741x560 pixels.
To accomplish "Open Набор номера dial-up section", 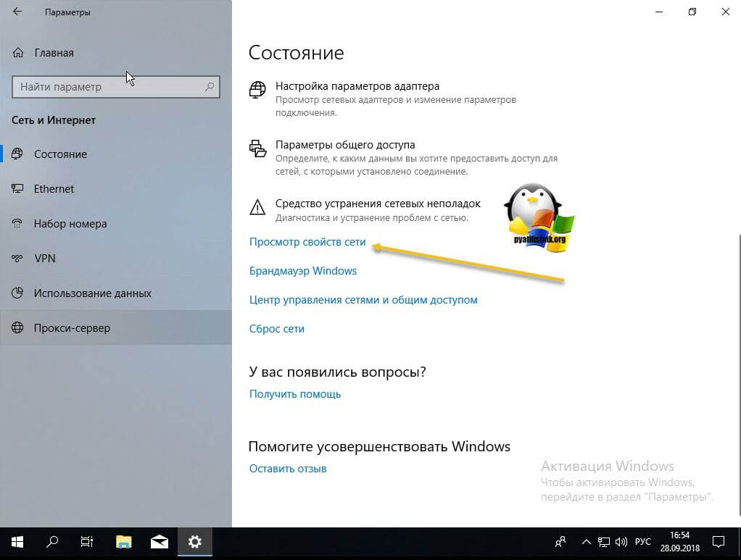I will click(70, 224).
